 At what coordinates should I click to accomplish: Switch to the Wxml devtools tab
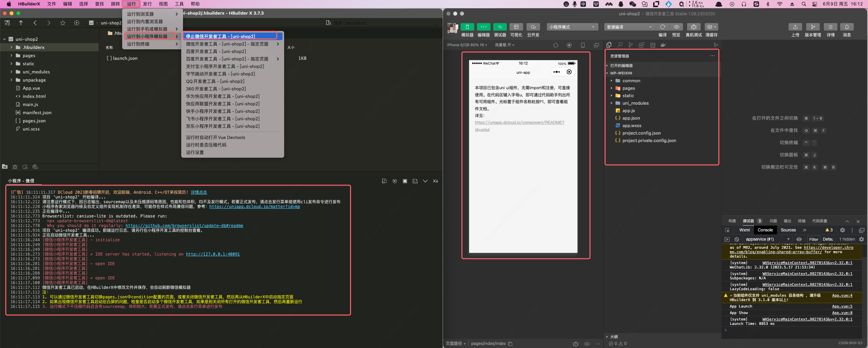pos(744,230)
